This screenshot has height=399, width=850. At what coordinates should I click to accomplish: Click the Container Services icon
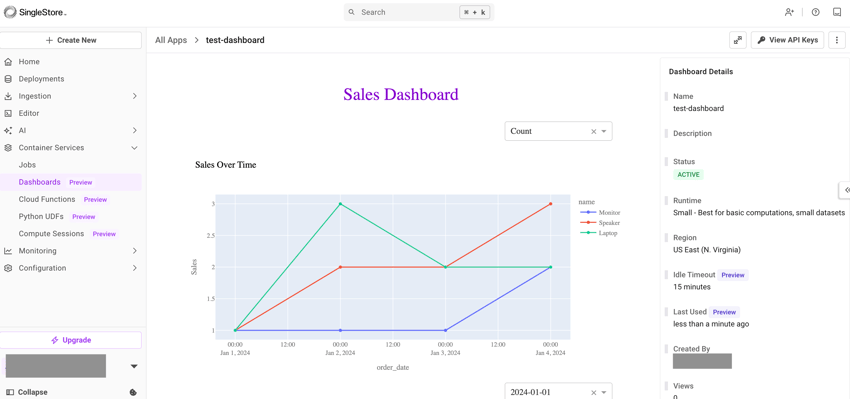pyautogui.click(x=8, y=147)
